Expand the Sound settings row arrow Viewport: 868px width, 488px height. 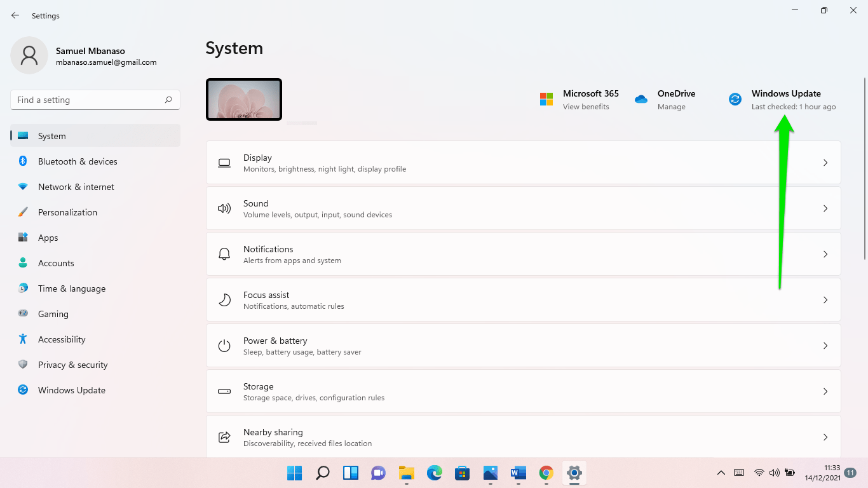point(825,208)
